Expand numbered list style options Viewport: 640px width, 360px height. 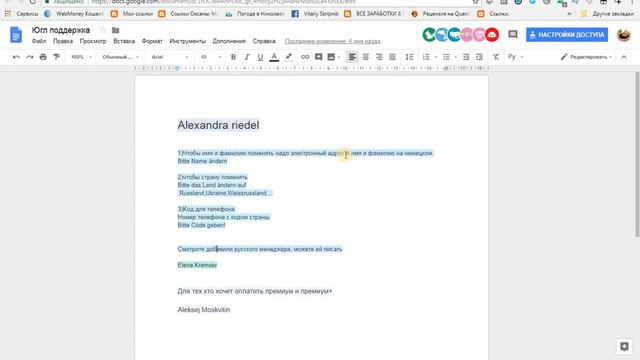436,57
